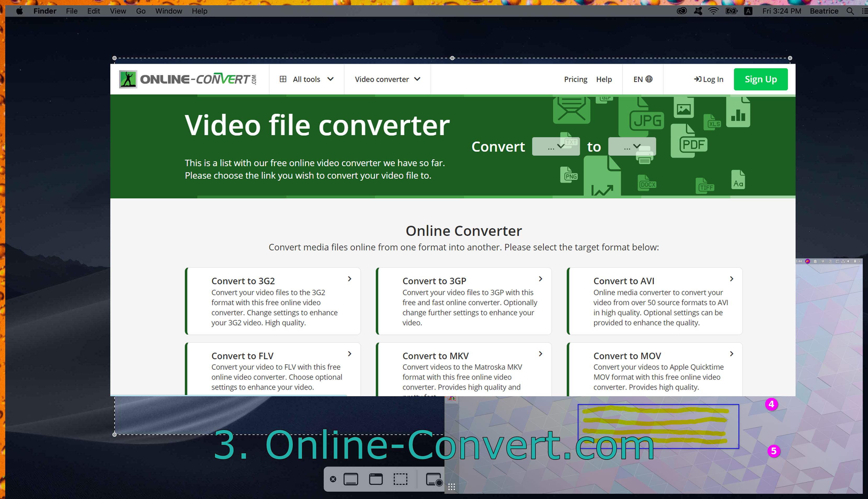Open the View menu
Viewport: 868px width, 499px height.
coord(118,11)
